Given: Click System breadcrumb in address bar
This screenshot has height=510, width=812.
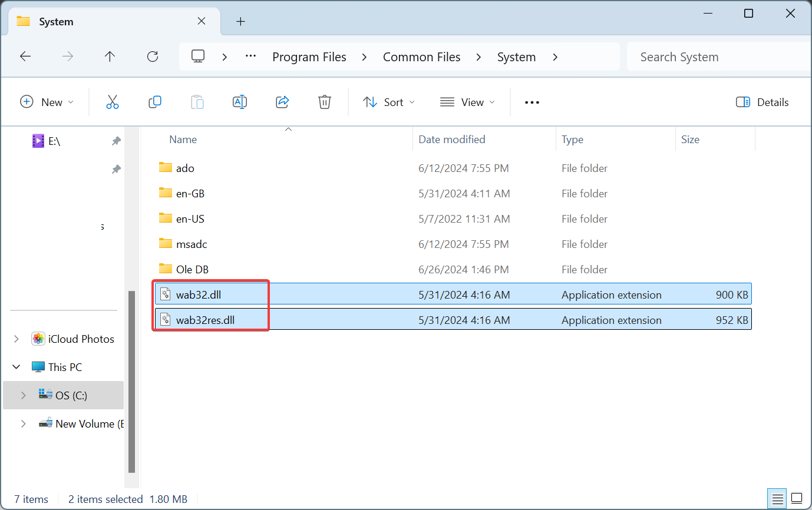Looking at the screenshot, I should [516, 57].
